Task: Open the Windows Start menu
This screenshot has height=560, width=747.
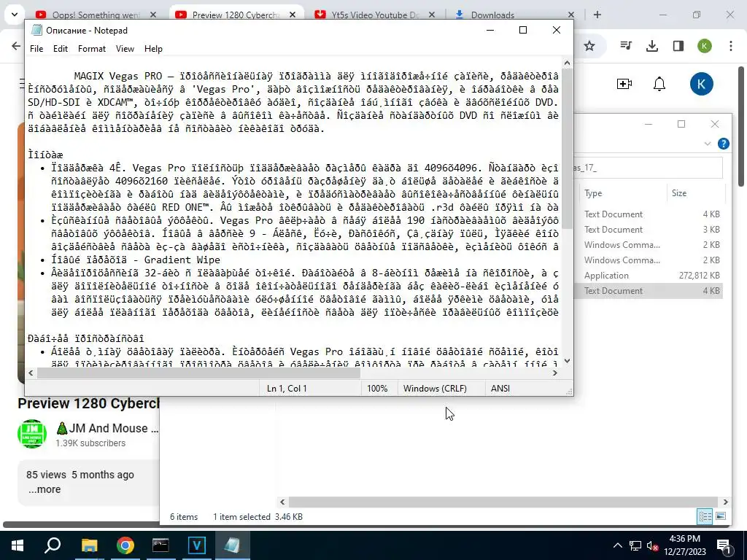Action: (x=18, y=545)
